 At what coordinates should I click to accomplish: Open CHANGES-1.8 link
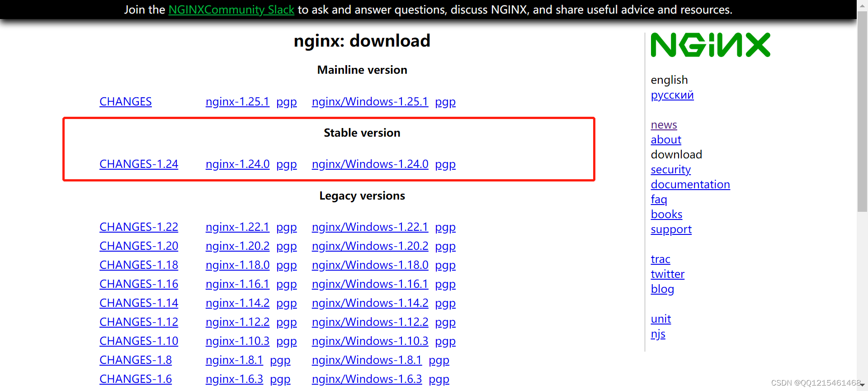136,360
